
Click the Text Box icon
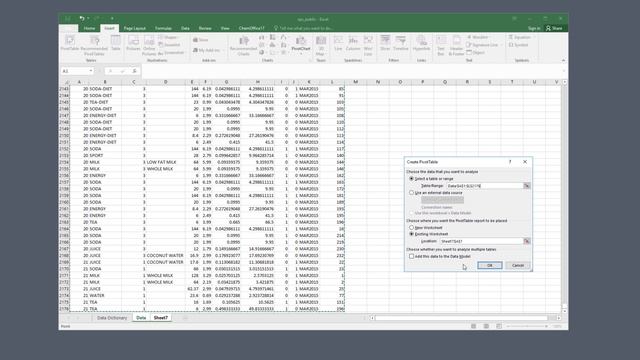click(441, 45)
